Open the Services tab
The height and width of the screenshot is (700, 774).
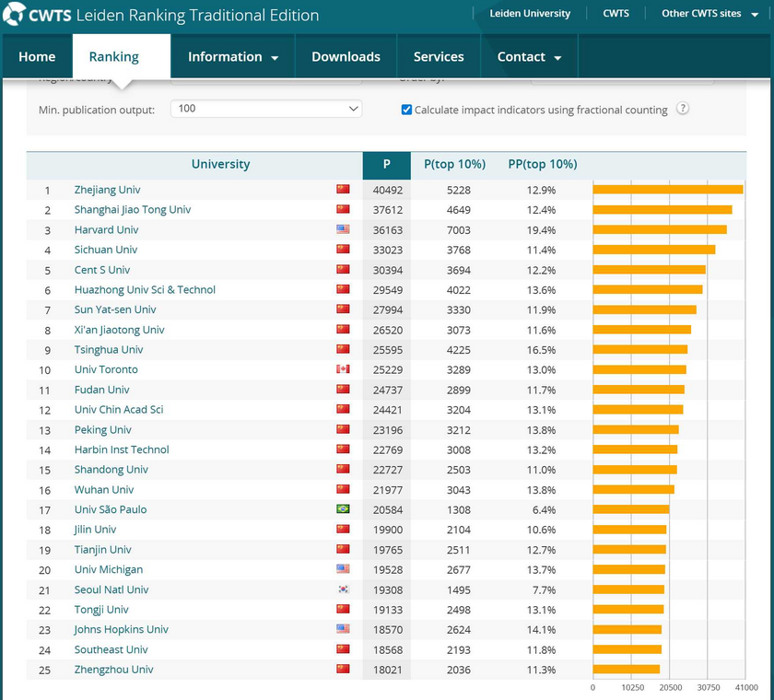pos(439,57)
